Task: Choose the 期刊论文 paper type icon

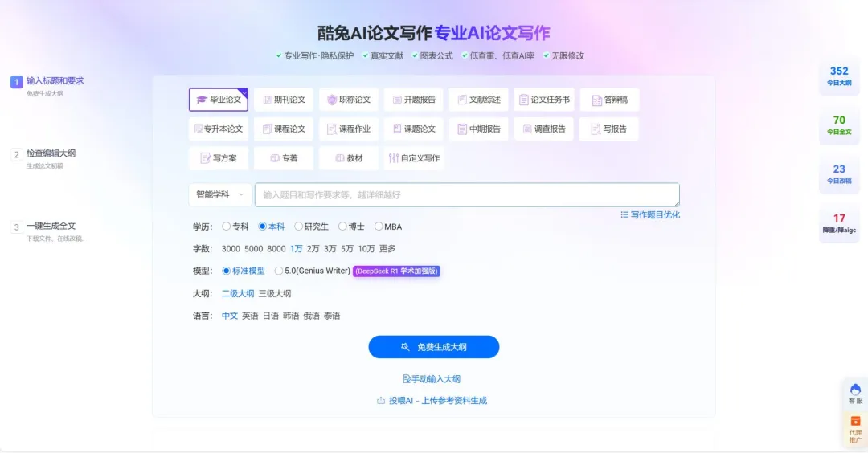Action: point(267,100)
